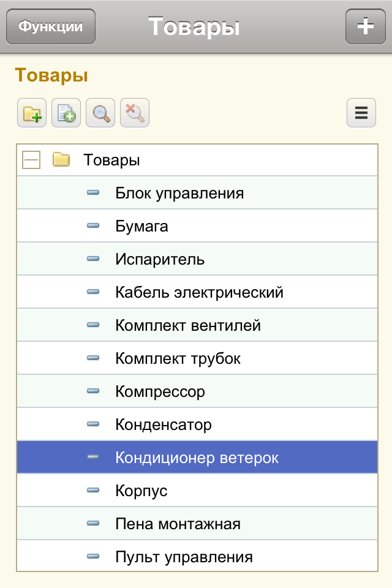
Task: Select the Комплект трубок row
Action: (197, 358)
